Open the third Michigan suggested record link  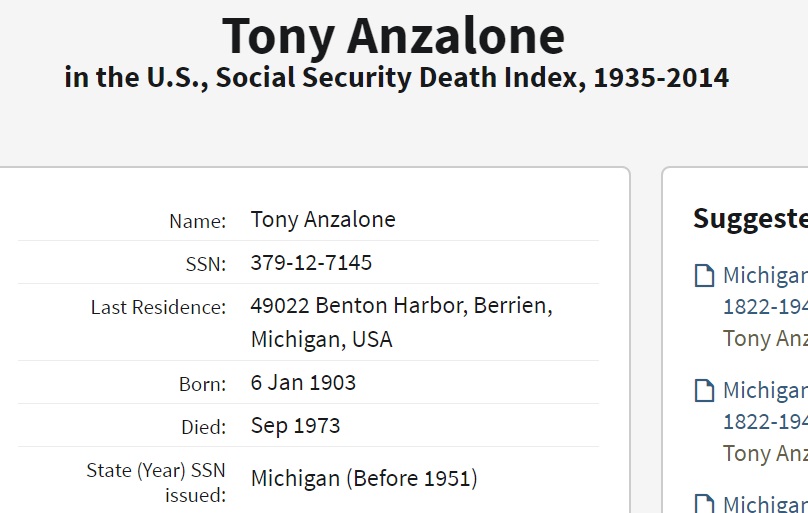(765, 504)
